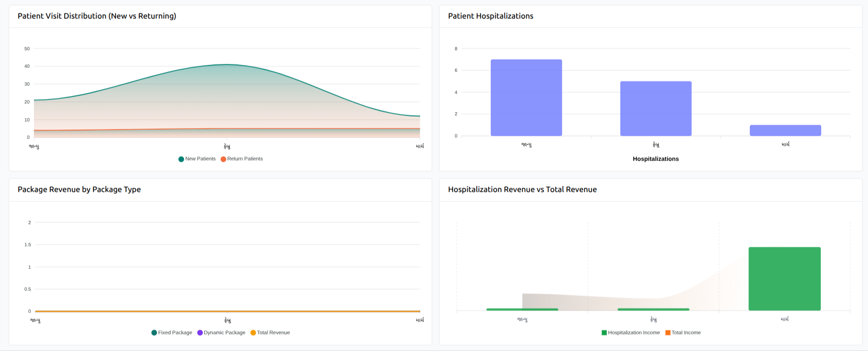Click the green Hospitalization Income legend square

click(604, 333)
